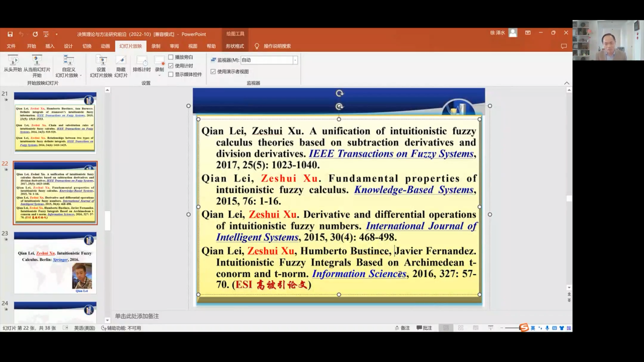
Task: Open the Help (帮助) tab
Action: tap(211, 46)
